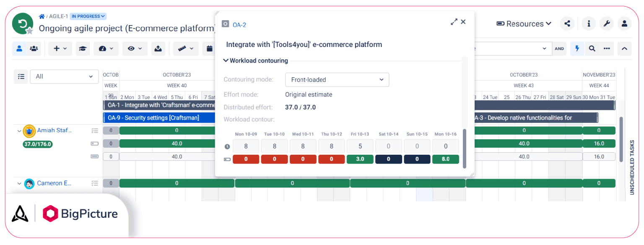Screen dimensions: 644x245
Task: Toggle the AND filter operator
Action: (x=559, y=49)
